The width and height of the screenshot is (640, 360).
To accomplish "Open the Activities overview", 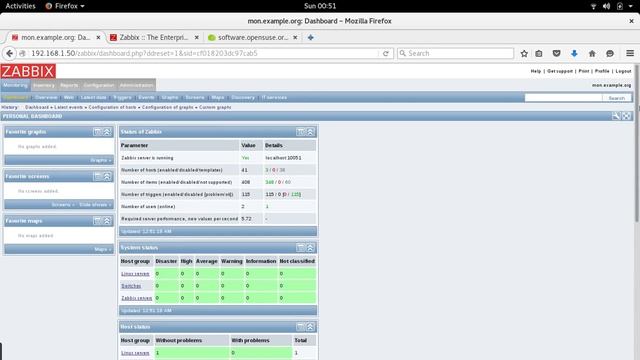I will point(20,6).
